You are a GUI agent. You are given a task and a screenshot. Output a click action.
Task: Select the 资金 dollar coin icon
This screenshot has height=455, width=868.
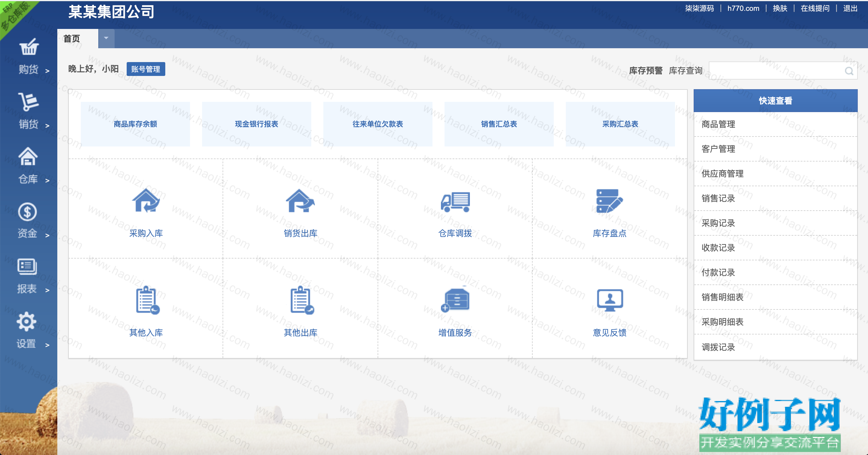tap(27, 212)
